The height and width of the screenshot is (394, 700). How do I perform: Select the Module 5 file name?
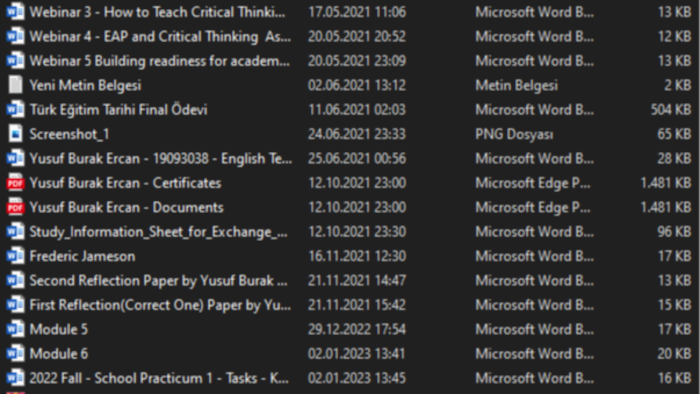point(58,329)
